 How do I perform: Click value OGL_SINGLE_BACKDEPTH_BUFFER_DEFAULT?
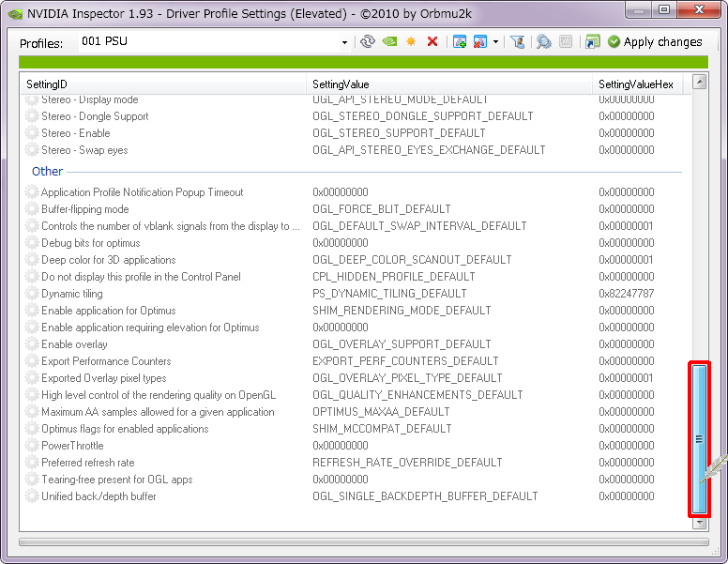[x=425, y=496]
